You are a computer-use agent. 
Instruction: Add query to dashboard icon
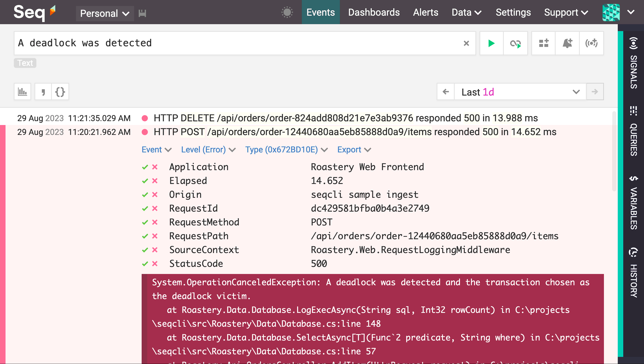coord(543,43)
